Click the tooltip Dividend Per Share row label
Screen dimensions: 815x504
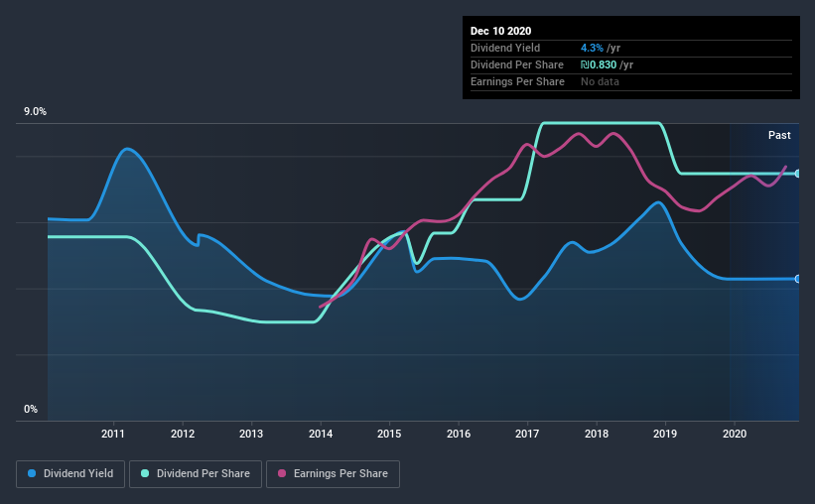pos(516,64)
